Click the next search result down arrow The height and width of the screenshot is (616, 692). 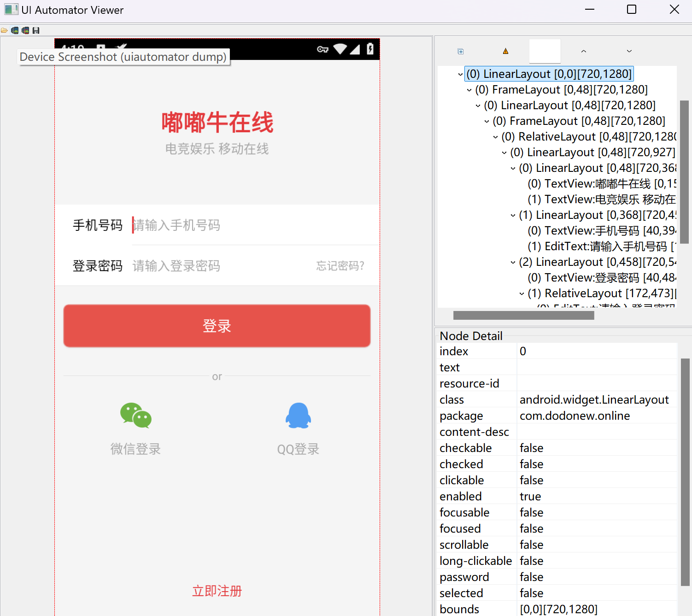pos(629,51)
